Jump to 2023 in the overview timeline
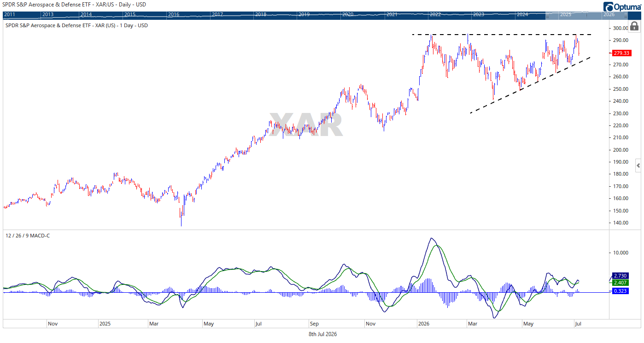Image resolution: width=644 pixels, height=343 pixels. [479, 15]
